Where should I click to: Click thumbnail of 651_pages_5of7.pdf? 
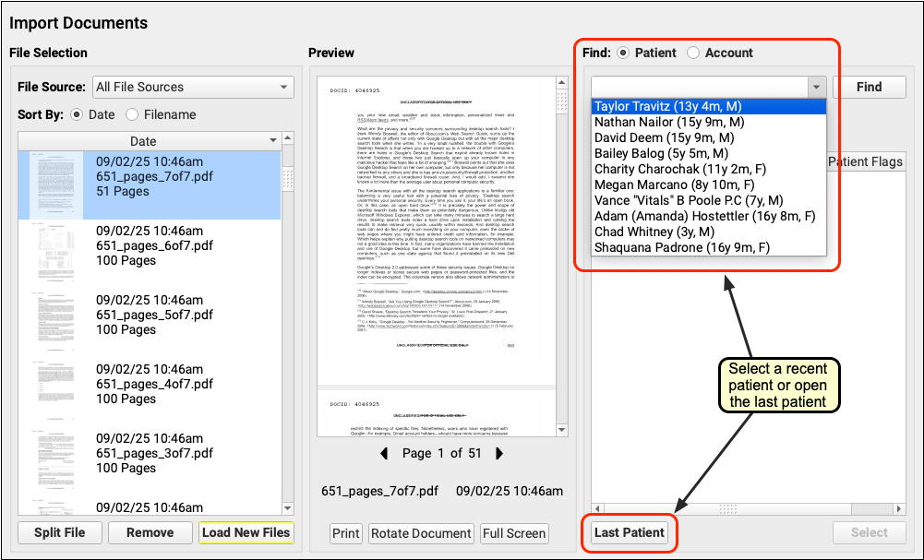pos(56,323)
